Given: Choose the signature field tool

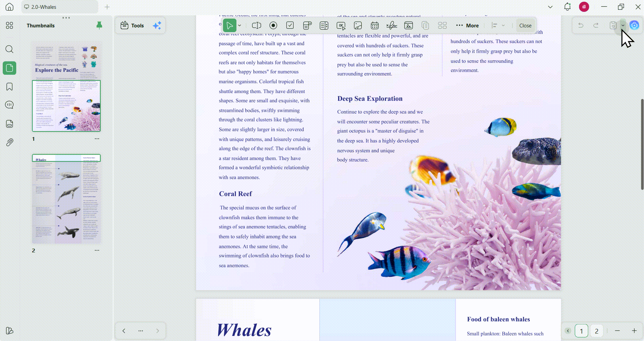Looking at the screenshot, I should tap(392, 25).
